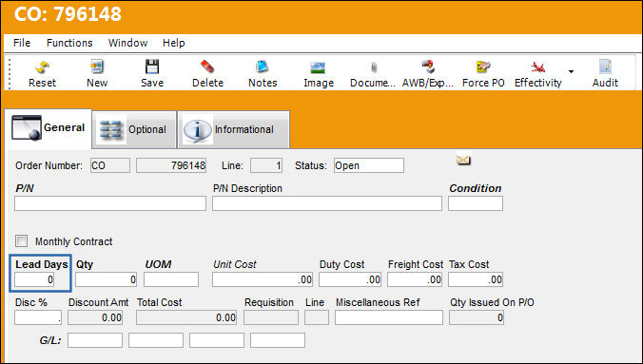Click the AWB/Exp toolbar icon

[x=428, y=67]
